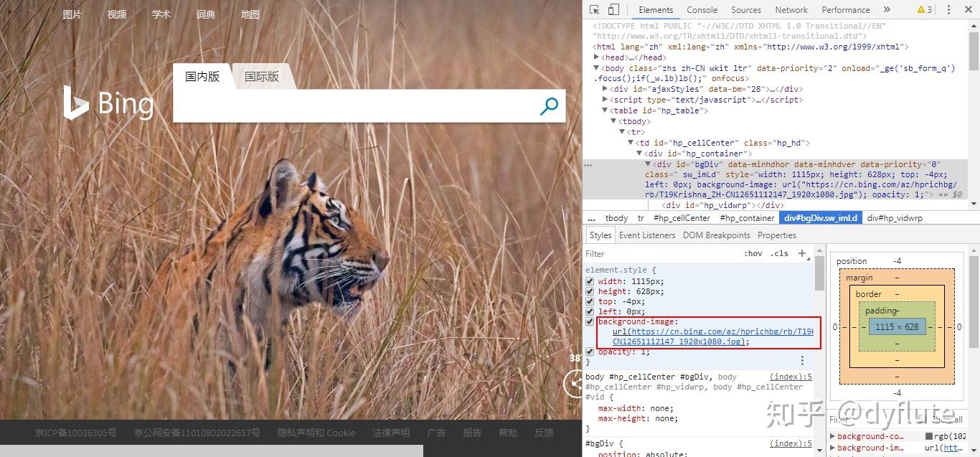Switch to 国际版 search tab

click(x=262, y=76)
